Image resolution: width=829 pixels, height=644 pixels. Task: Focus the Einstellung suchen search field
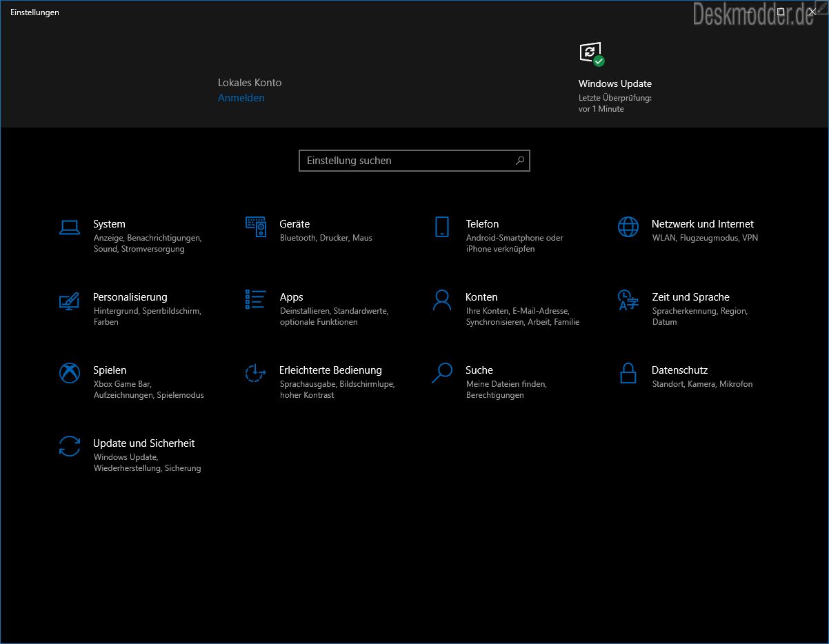coord(407,161)
